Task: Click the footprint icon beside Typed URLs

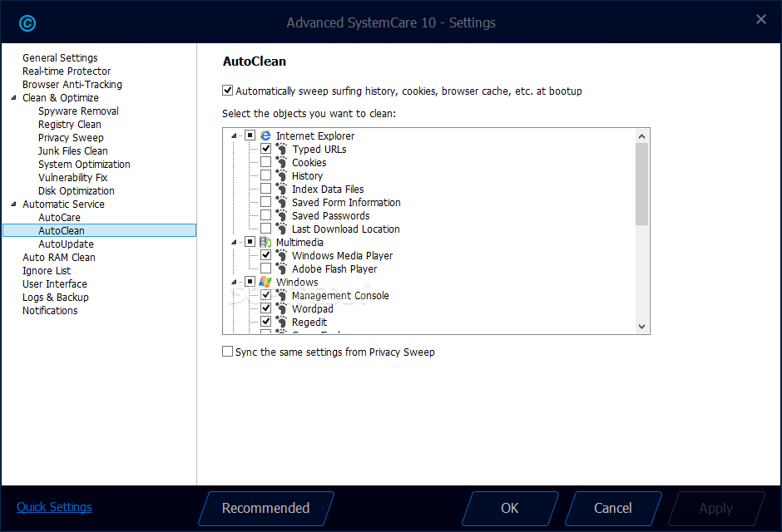Action: 282,149
